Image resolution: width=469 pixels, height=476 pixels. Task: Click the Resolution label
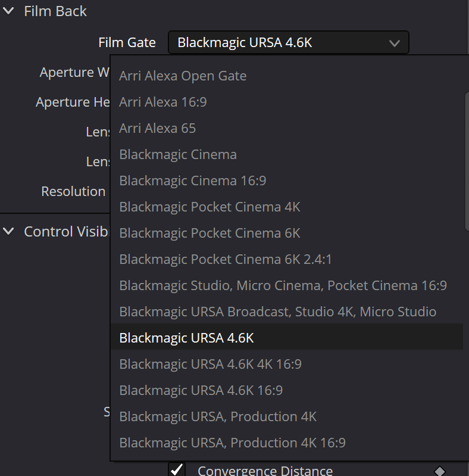coord(73,192)
